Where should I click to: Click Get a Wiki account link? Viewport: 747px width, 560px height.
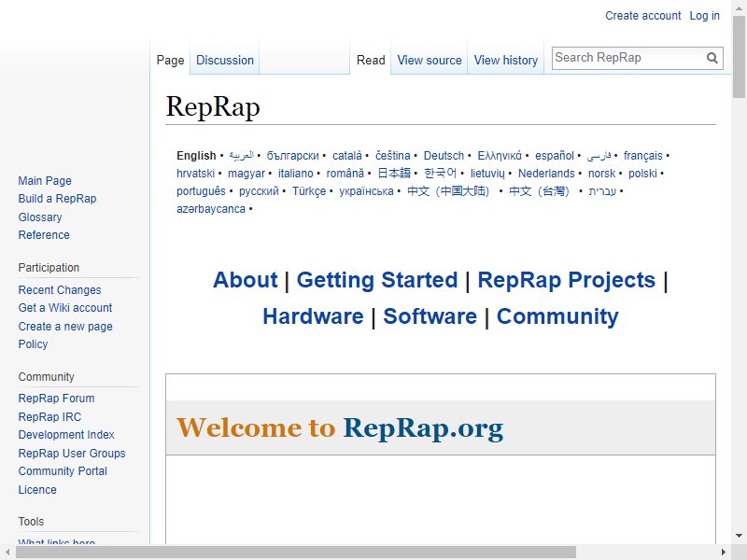pyautogui.click(x=65, y=308)
